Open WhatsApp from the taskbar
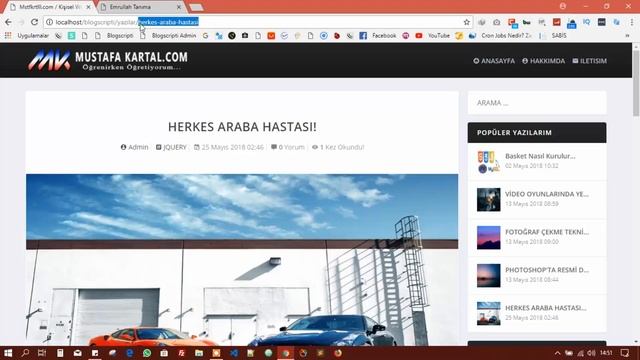 click(147, 353)
